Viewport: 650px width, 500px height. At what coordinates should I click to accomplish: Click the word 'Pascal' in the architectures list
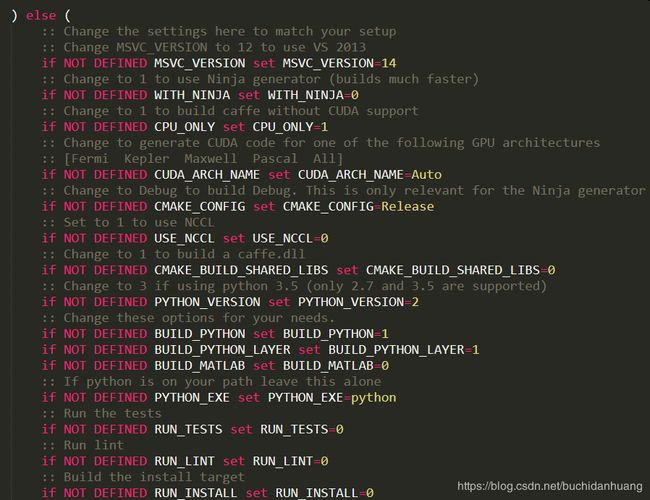(275, 159)
